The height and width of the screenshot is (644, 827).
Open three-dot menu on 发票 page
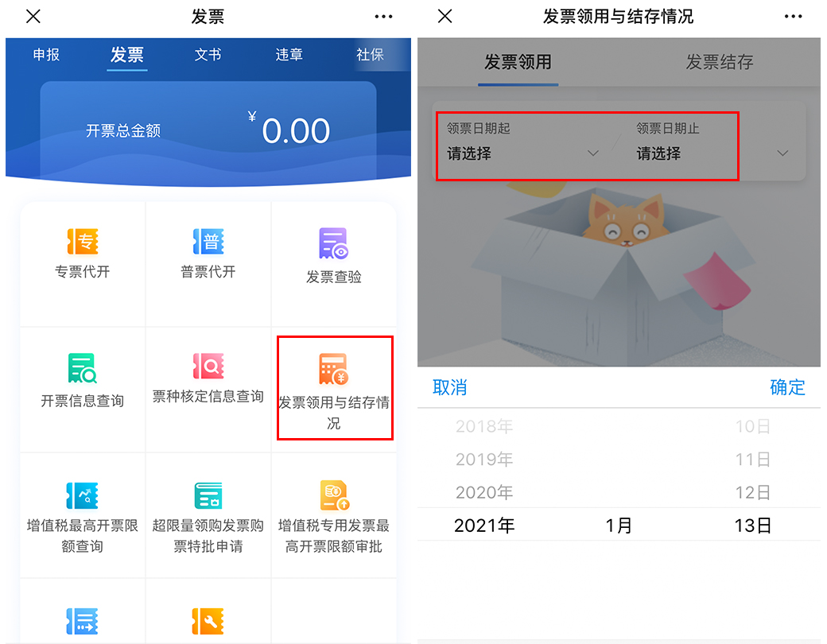coord(383,17)
